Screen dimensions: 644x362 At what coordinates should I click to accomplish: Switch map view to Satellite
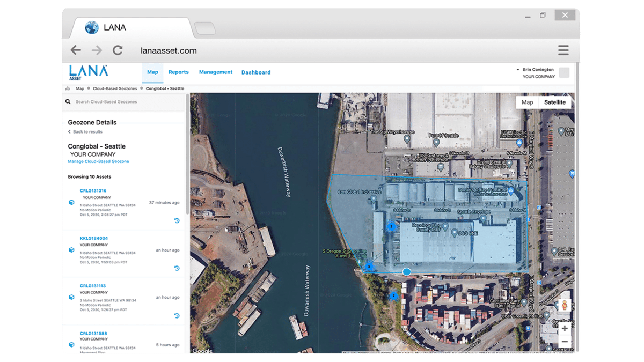(x=555, y=102)
